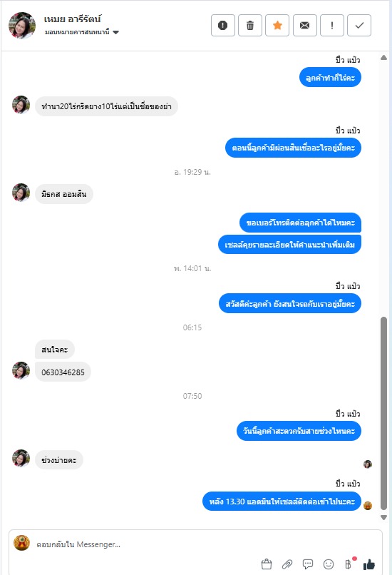Toggle the orange follow-up star

coord(277,25)
